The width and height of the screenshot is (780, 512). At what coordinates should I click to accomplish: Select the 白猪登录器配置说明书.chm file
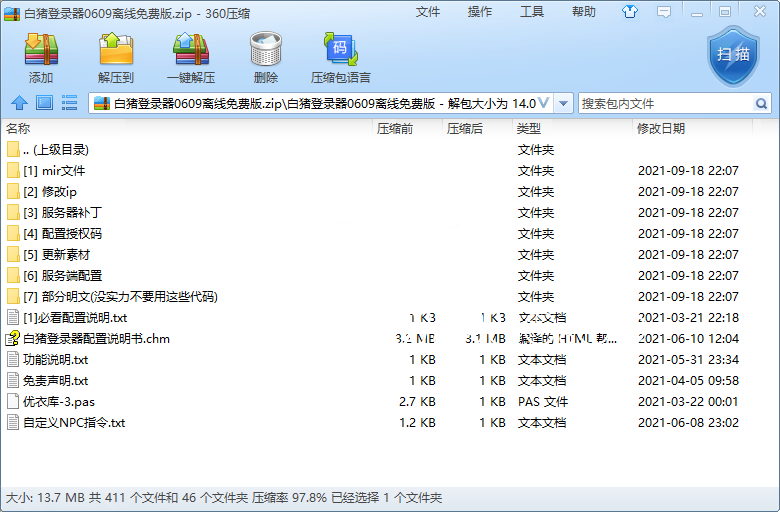pyautogui.click(x=96, y=338)
